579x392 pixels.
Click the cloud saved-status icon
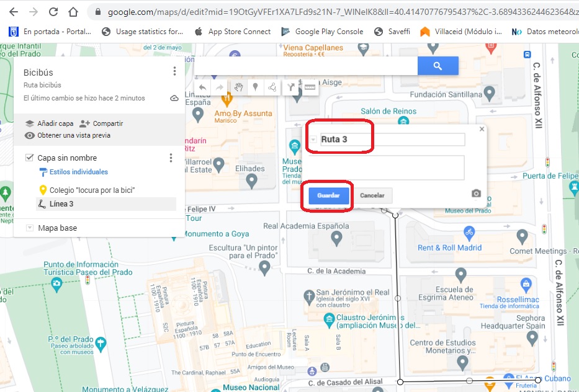coord(174,99)
